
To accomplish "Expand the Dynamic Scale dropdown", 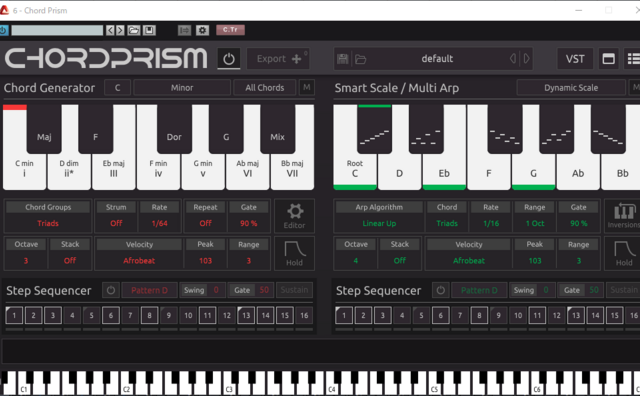I will coord(571,88).
